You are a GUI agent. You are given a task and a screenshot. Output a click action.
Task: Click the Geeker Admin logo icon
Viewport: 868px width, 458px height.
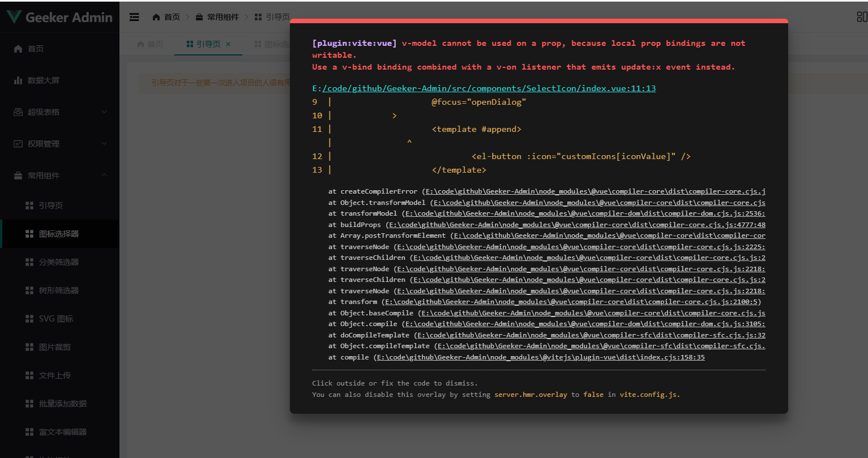14,17
